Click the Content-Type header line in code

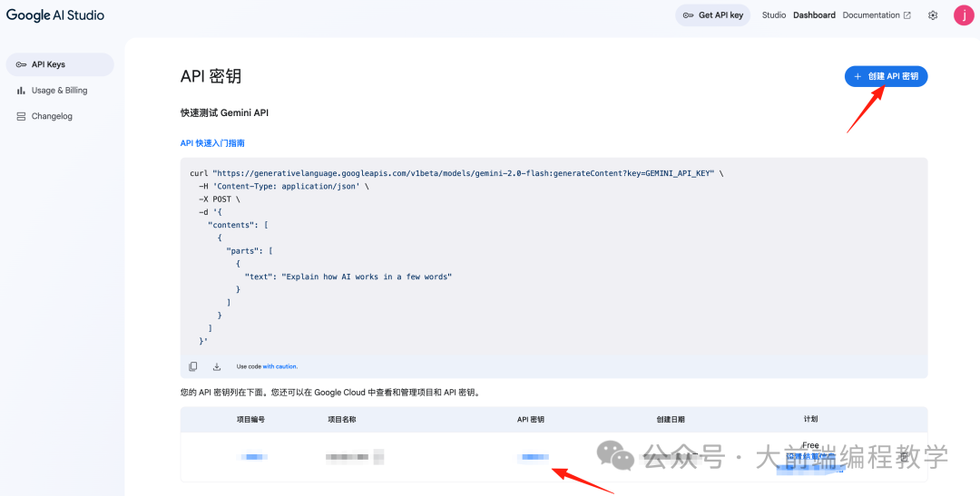pos(284,186)
